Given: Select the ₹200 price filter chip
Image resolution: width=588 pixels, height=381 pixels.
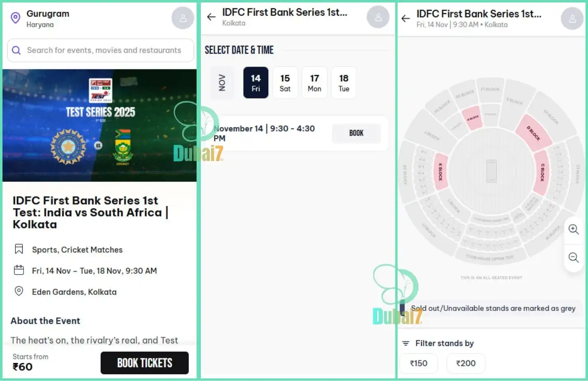Looking at the screenshot, I should click(466, 363).
